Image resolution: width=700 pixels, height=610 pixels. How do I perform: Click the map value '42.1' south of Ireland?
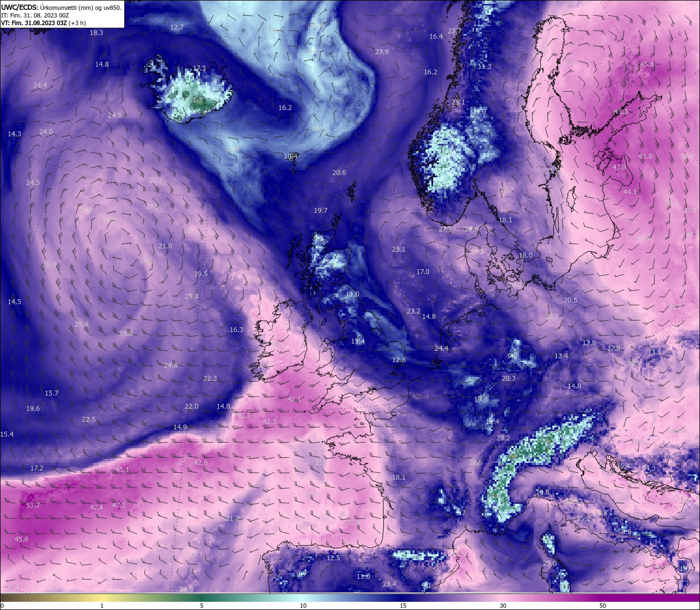point(294,399)
